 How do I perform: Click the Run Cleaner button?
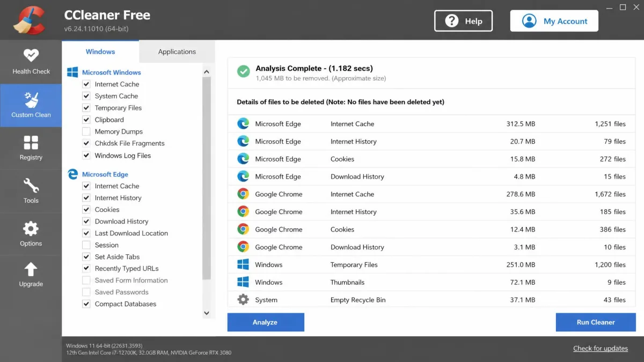pos(596,322)
